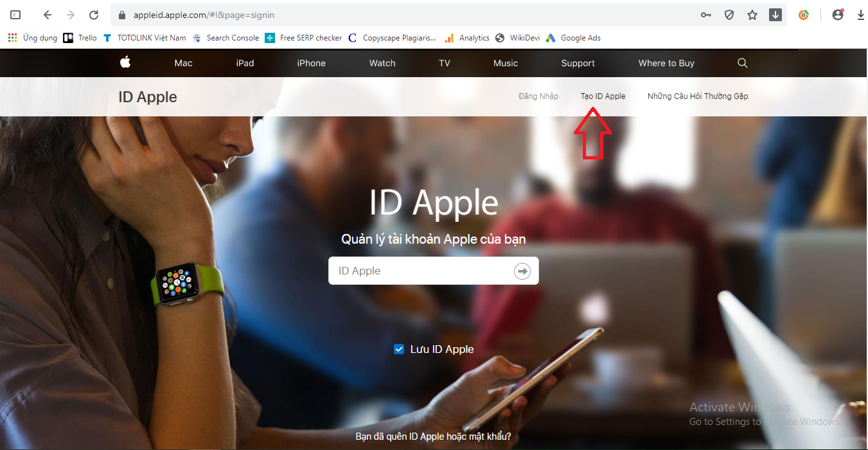Open the Search Console bookmark
868x450 pixels.
[x=226, y=38]
